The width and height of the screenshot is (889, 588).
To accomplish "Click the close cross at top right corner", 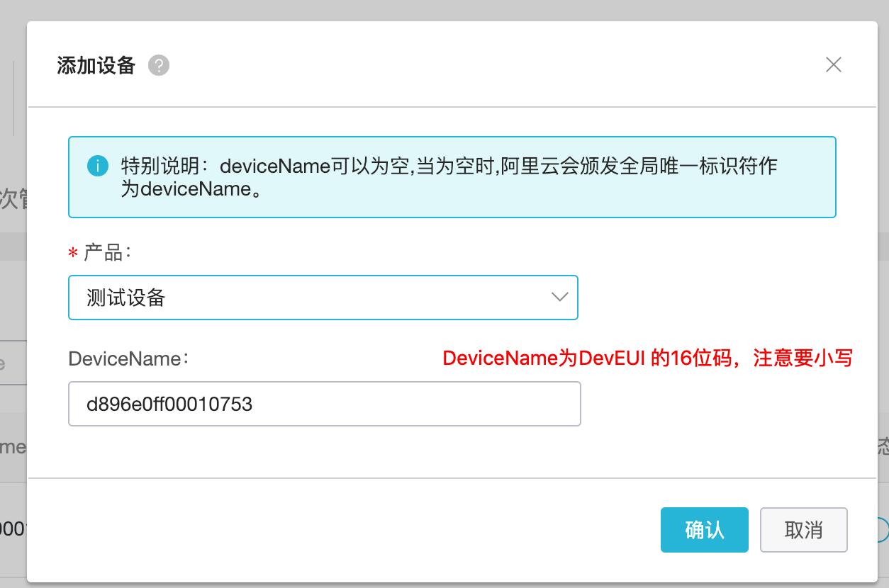I will 834,64.
